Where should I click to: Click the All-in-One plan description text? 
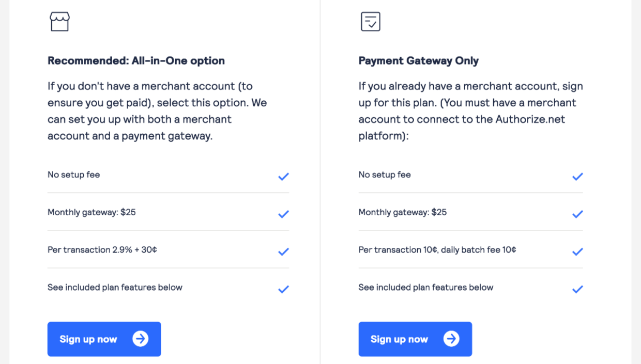click(x=157, y=110)
